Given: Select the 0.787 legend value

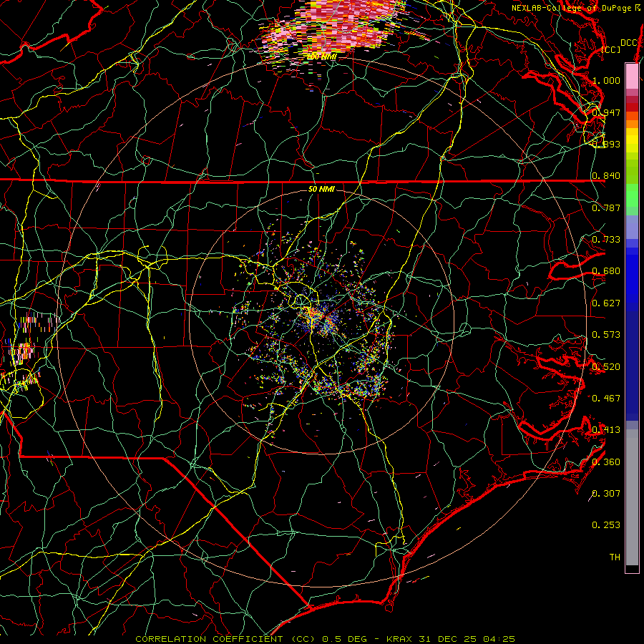Looking at the screenshot, I should [606, 208].
